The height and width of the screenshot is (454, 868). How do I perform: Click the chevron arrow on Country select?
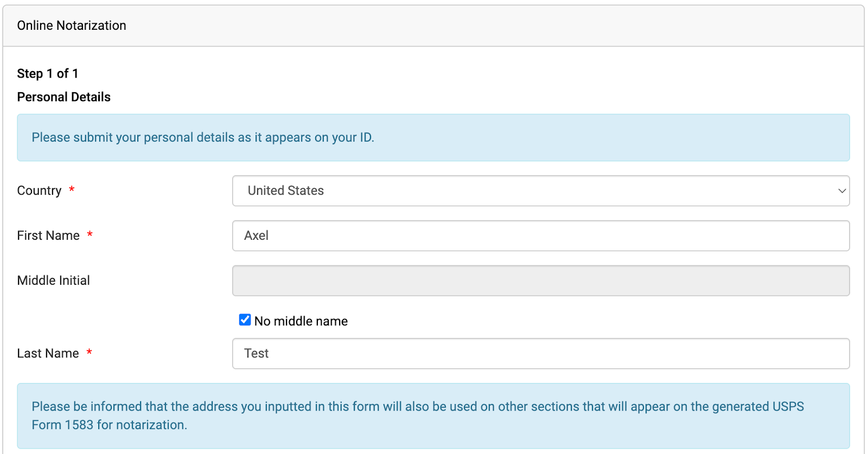(841, 191)
